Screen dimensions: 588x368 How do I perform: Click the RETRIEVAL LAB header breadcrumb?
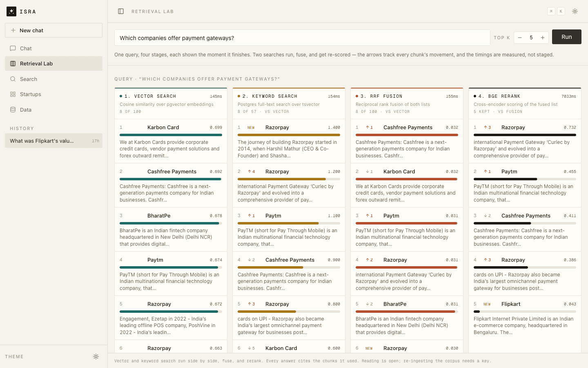point(153,11)
